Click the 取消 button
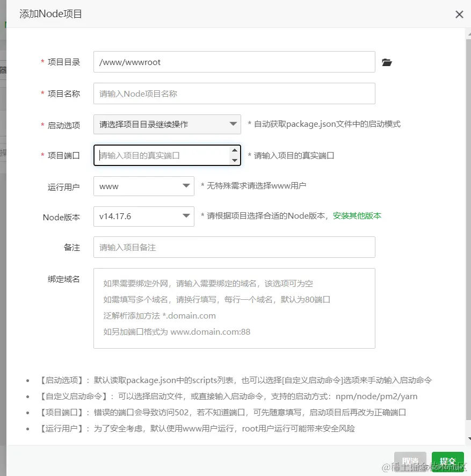Image resolution: width=471 pixels, height=476 pixels. 410,461
